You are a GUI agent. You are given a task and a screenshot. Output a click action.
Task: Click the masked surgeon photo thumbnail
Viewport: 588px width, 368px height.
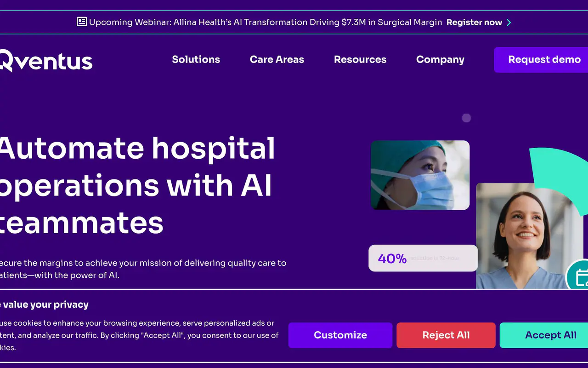click(x=420, y=175)
